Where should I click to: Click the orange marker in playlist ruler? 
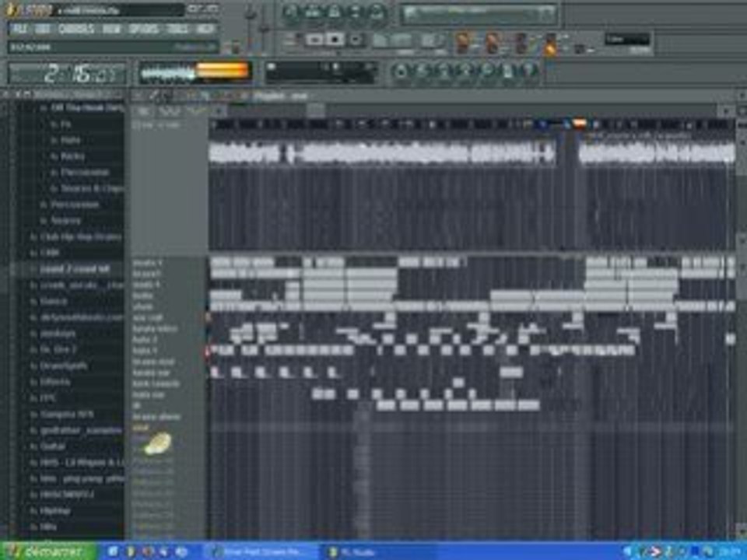(x=580, y=124)
